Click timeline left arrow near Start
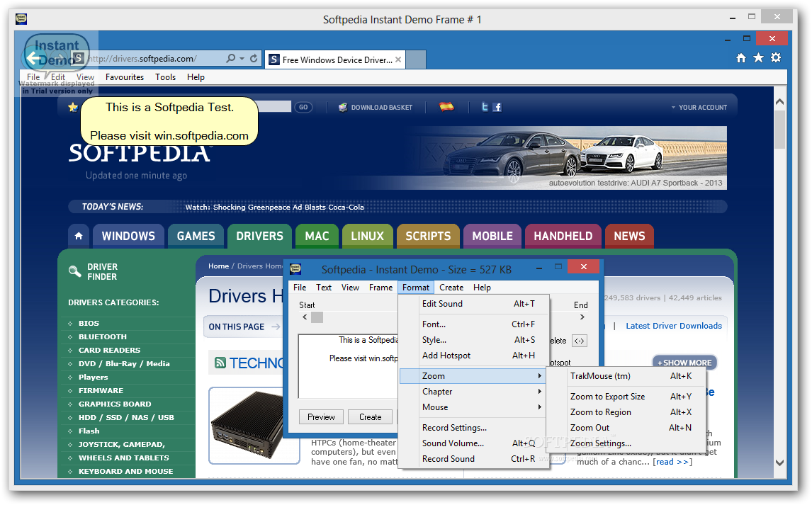Image resolution: width=812 pixels, height=505 pixels. (x=305, y=317)
